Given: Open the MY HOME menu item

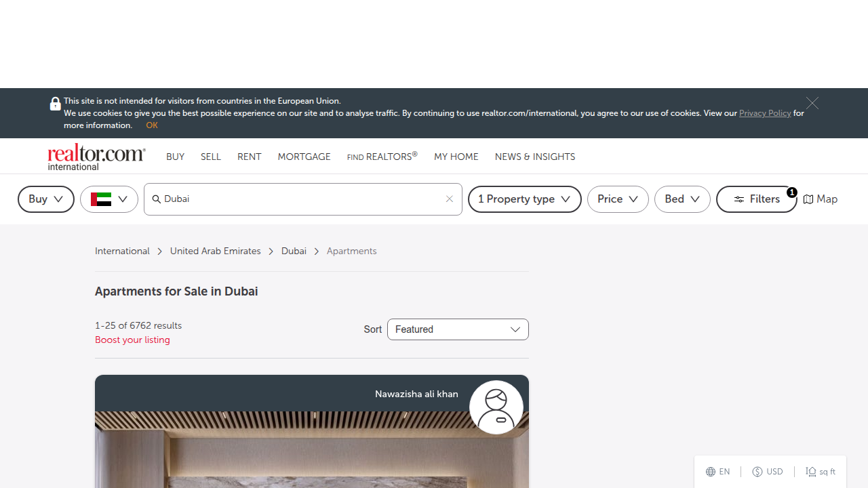Looking at the screenshot, I should tap(456, 157).
